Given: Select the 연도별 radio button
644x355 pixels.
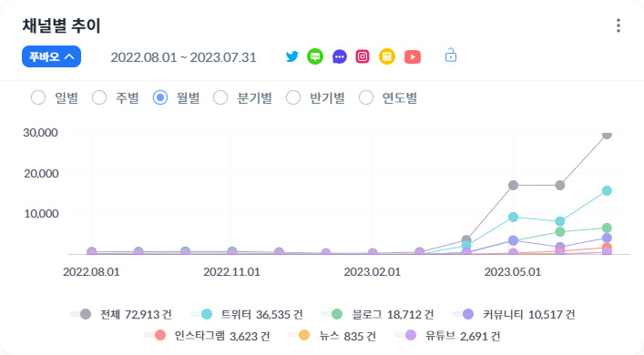Looking at the screenshot, I should [x=366, y=98].
